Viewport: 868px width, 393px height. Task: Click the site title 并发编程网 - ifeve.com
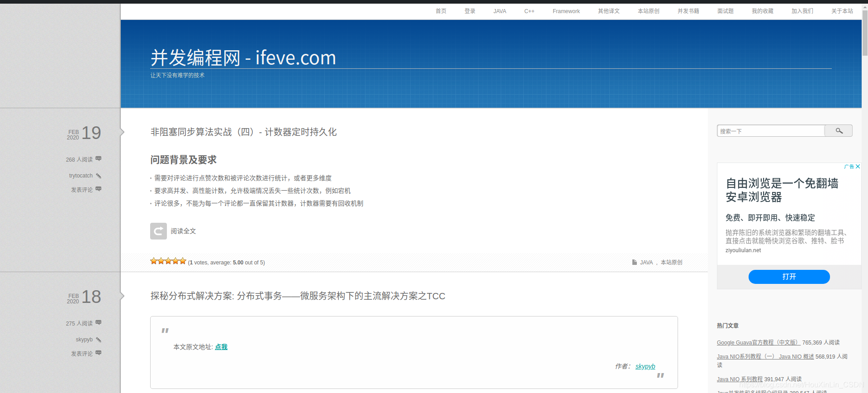pos(243,58)
